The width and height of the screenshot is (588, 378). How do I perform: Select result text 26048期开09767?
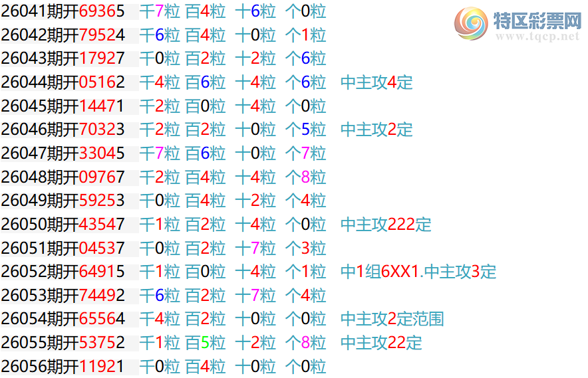(x=63, y=177)
